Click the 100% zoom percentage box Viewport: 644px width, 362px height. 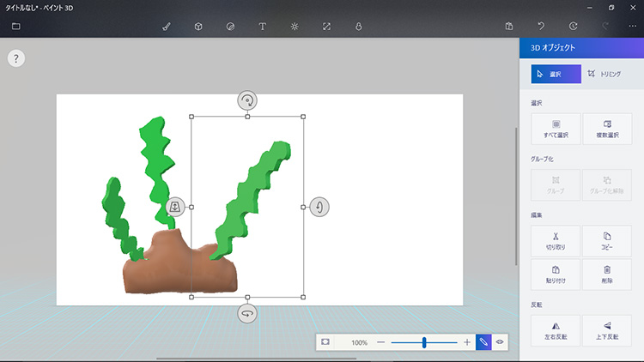[358, 342]
